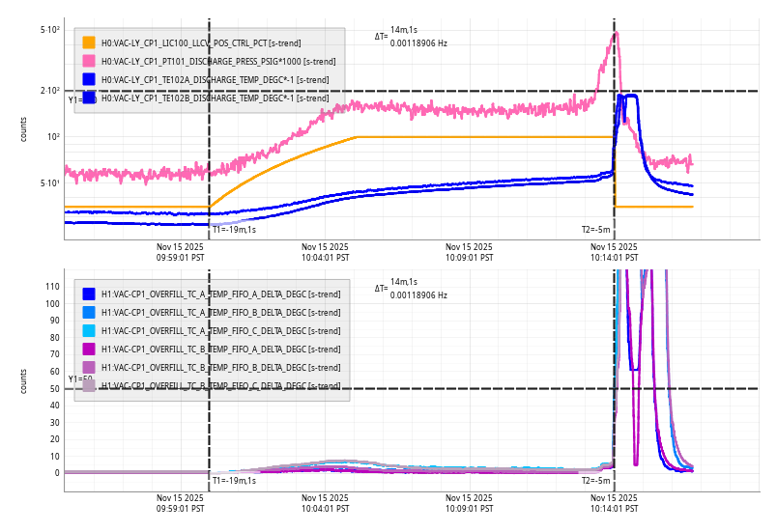Image resolution: width=777 pixels, height=532 pixels.
Task: Select the TE102B_DISCHARGE_TEMP legend swatch
Action: 89,98
